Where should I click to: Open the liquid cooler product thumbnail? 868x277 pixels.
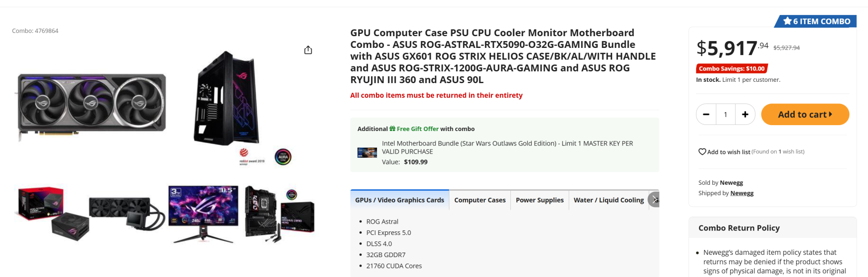(x=127, y=212)
